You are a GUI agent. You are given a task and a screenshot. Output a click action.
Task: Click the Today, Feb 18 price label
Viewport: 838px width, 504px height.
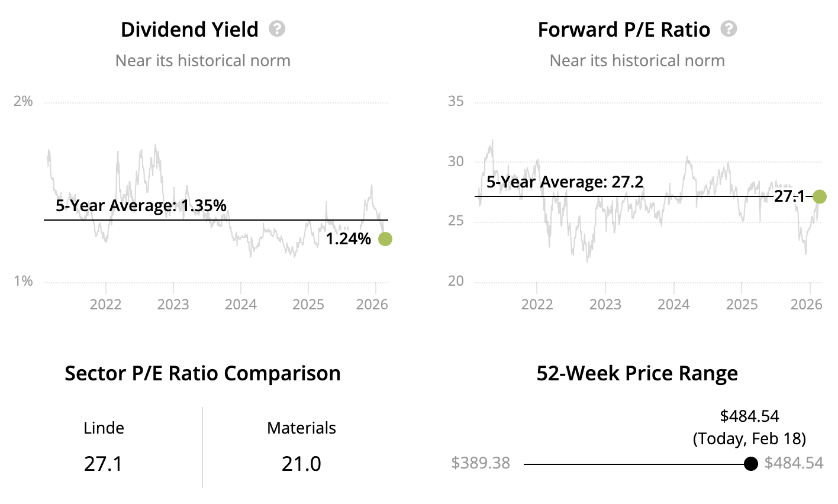click(749, 438)
